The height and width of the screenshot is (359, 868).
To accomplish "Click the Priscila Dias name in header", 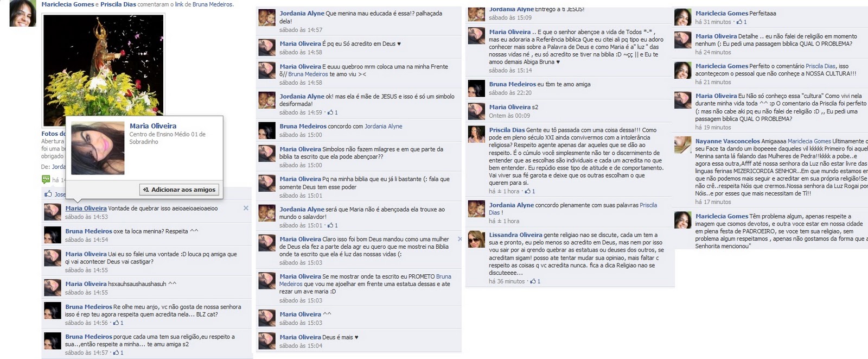I will 118,4.
